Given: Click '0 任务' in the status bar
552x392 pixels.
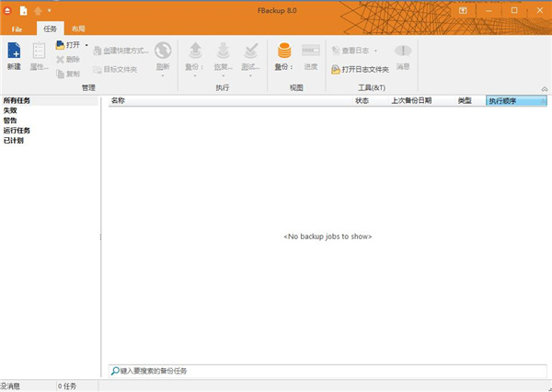Looking at the screenshot, I should point(67,386).
